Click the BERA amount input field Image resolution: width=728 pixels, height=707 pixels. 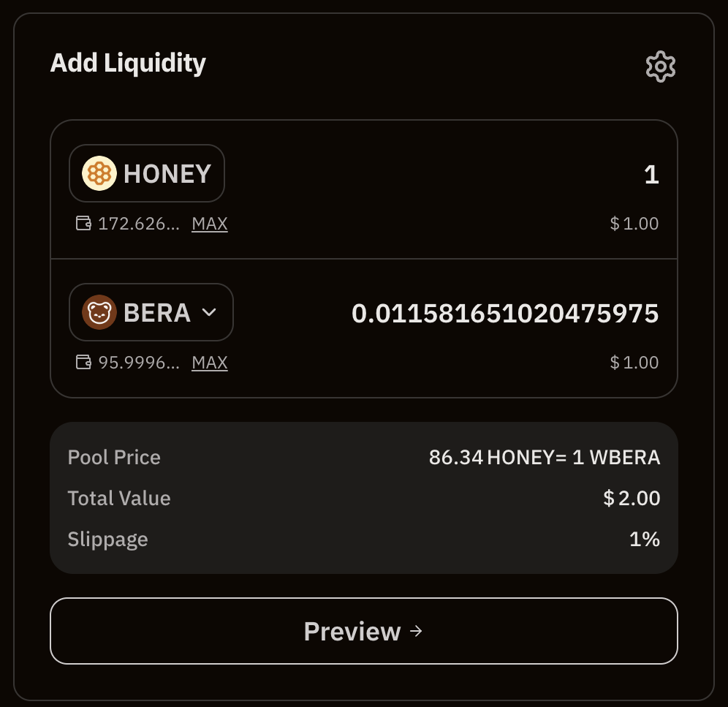click(507, 312)
